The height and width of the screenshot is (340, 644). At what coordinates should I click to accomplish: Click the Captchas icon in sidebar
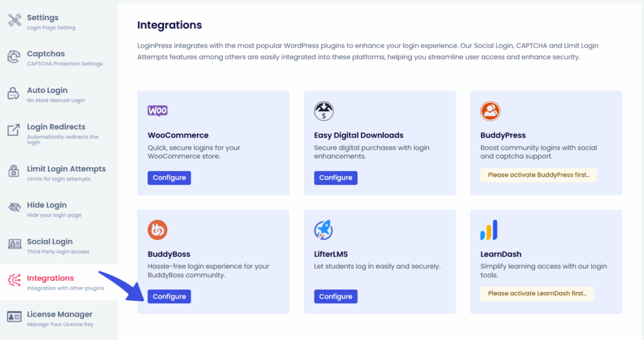tap(14, 57)
